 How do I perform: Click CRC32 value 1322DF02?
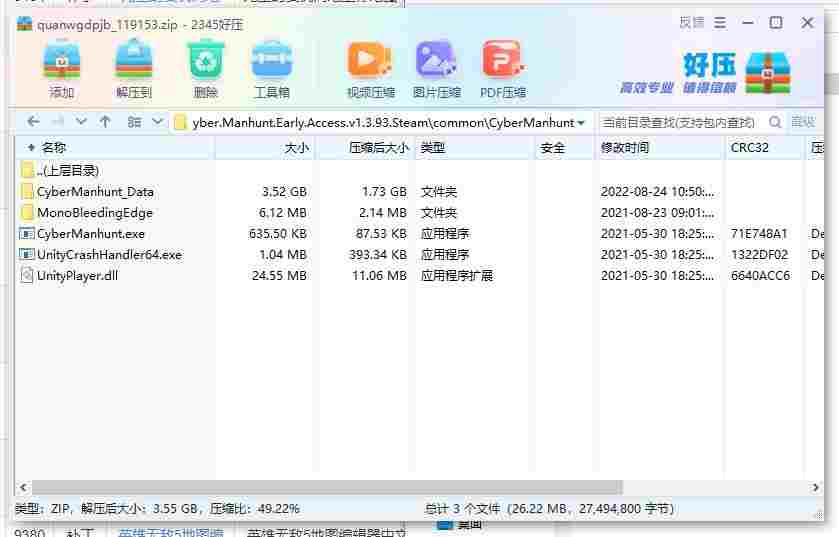click(759, 255)
